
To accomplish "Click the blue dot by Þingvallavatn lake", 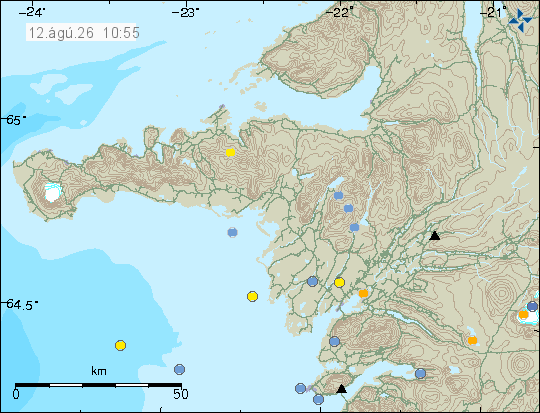I will (x=420, y=373).
